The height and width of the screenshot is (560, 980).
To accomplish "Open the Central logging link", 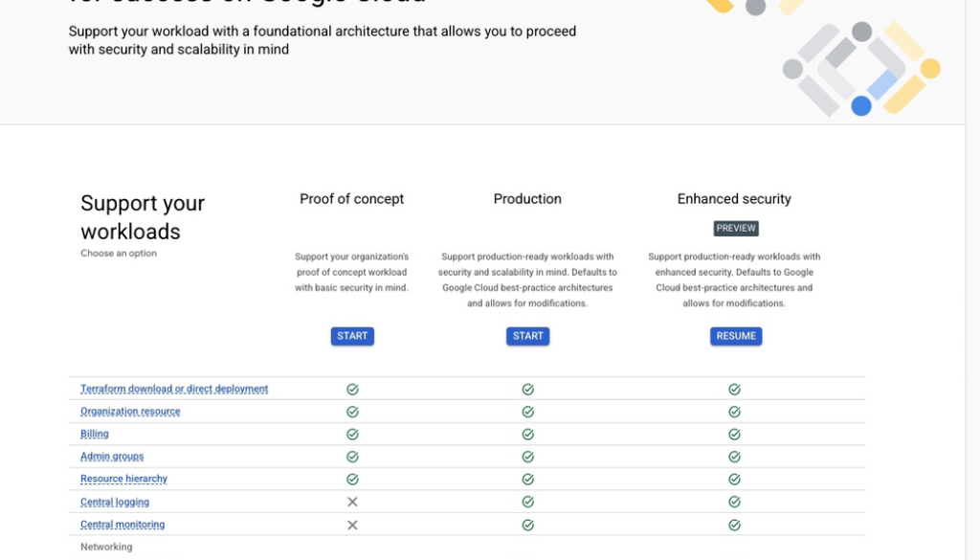I will tap(115, 502).
